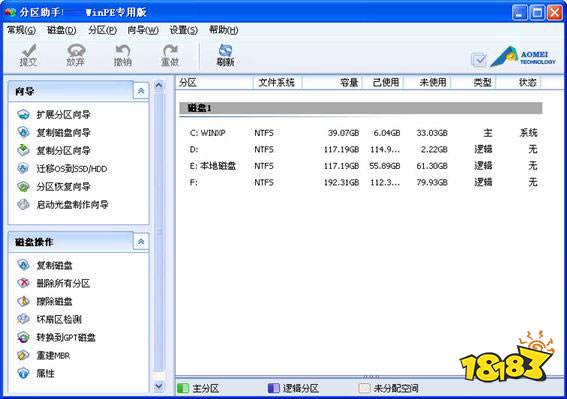Launch 扩展分区向导 from the wizard list
Image resolution: width=567 pixels, height=399 pixels.
[63, 115]
